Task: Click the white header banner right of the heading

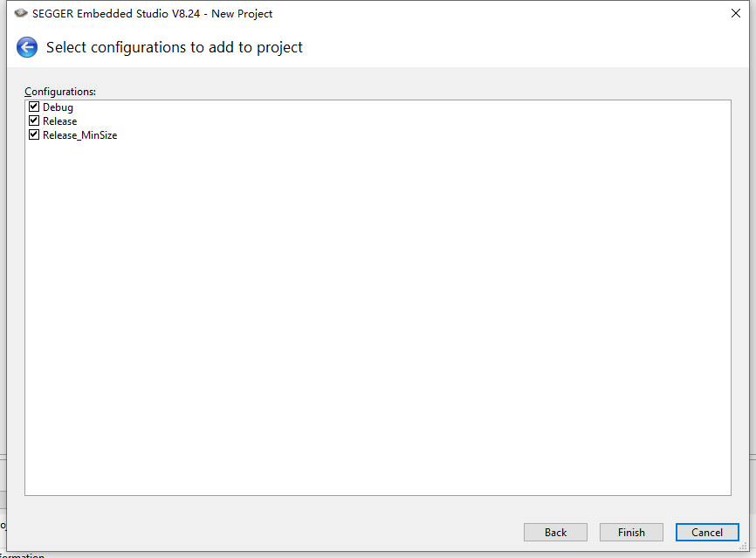Action: point(524,47)
